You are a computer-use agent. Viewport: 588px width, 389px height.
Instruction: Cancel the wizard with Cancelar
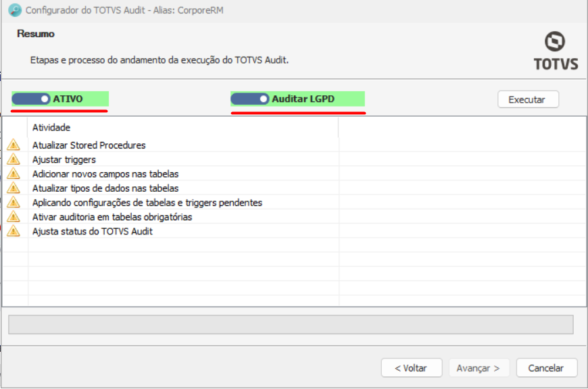(546, 368)
